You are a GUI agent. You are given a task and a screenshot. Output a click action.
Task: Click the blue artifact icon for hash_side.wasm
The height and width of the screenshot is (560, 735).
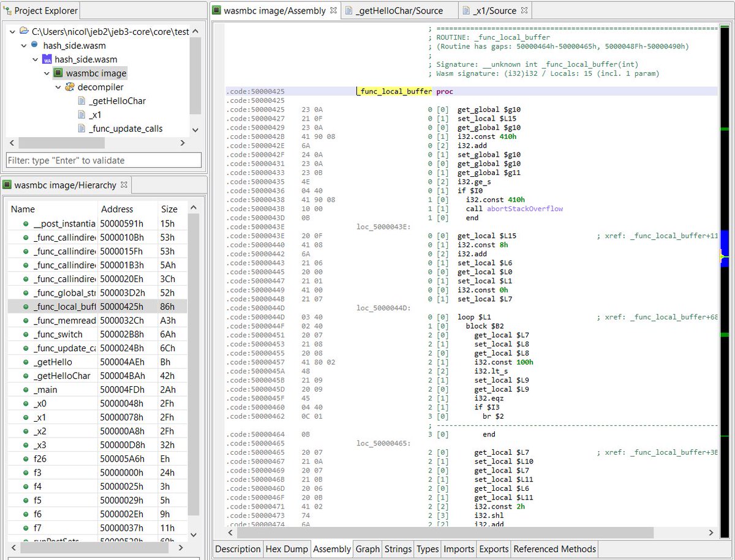[35, 45]
